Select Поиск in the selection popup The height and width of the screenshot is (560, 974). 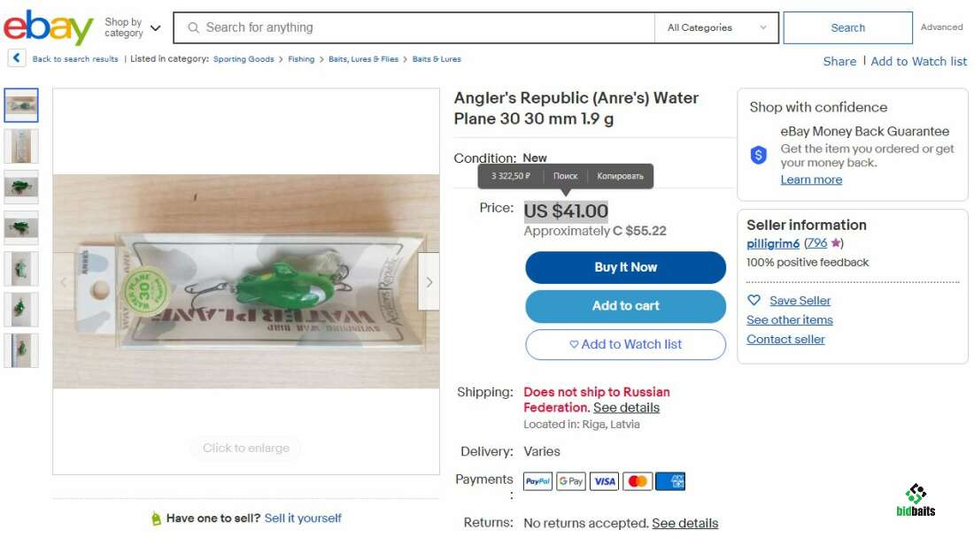coord(565,176)
